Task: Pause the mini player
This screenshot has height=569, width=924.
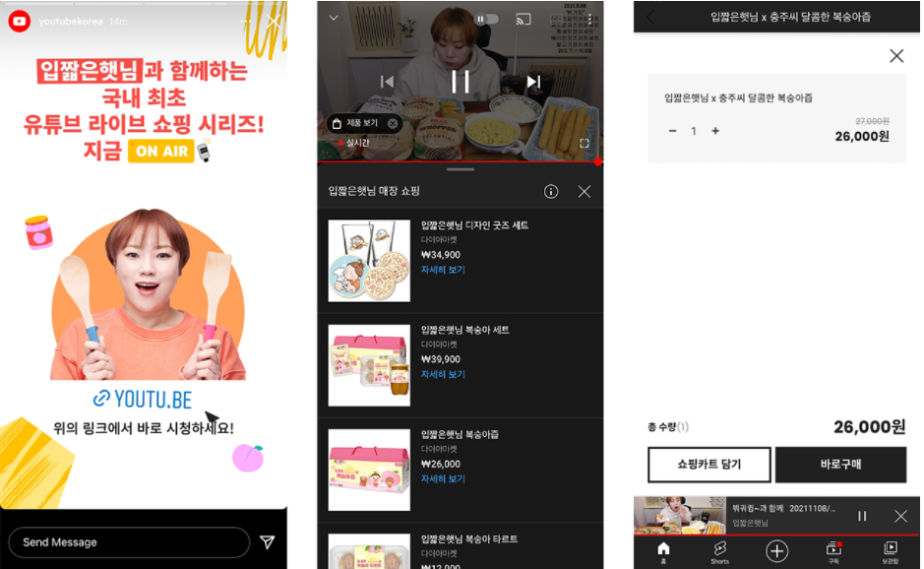Action: 862,516
